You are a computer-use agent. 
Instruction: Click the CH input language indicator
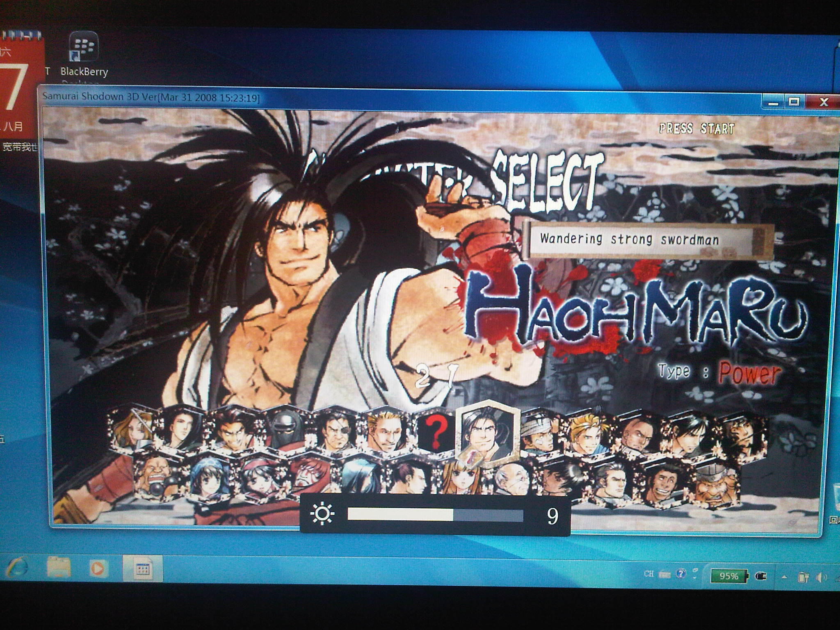click(649, 573)
